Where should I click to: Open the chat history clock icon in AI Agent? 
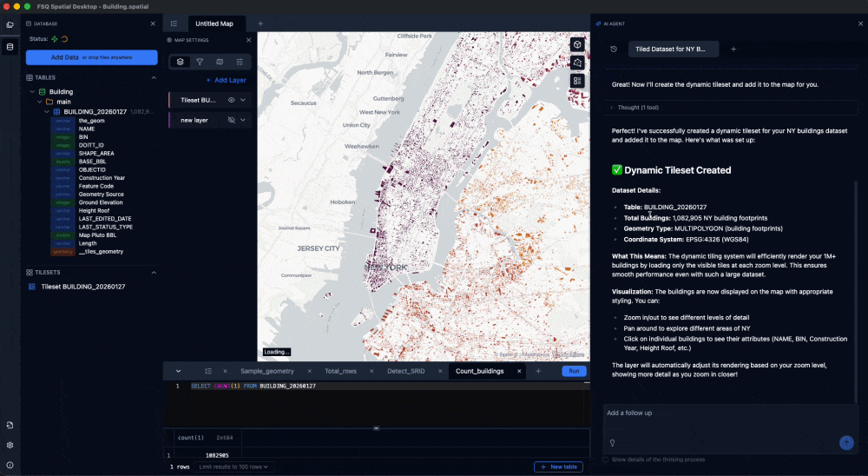point(614,50)
